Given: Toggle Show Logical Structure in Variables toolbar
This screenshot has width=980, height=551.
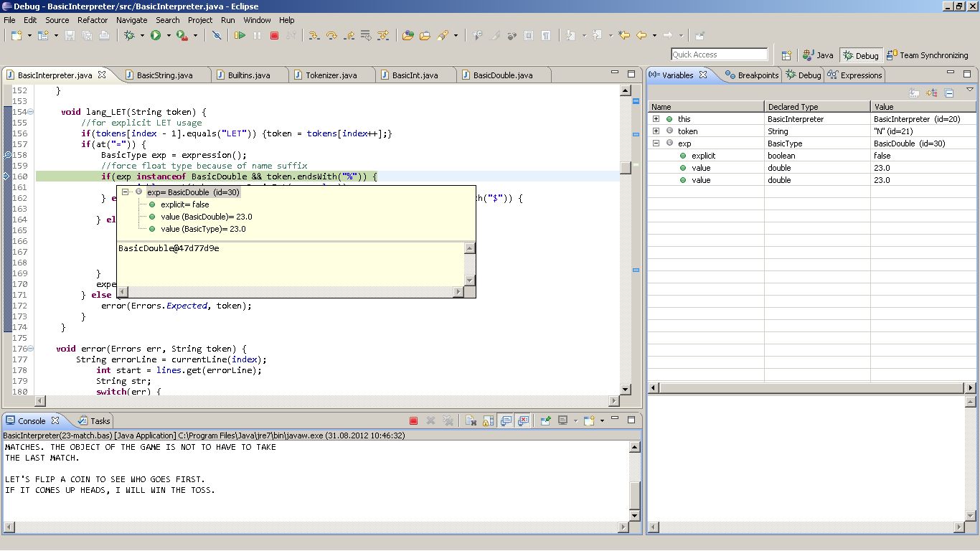Looking at the screenshot, I should (x=932, y=93).
